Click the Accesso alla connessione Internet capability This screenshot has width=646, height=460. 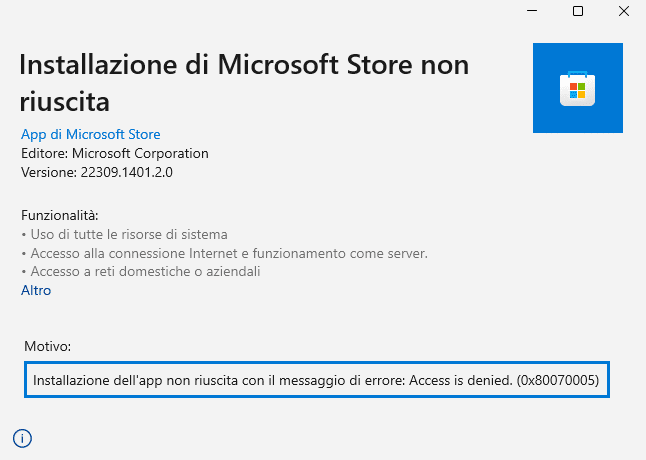tap(225, 253)
